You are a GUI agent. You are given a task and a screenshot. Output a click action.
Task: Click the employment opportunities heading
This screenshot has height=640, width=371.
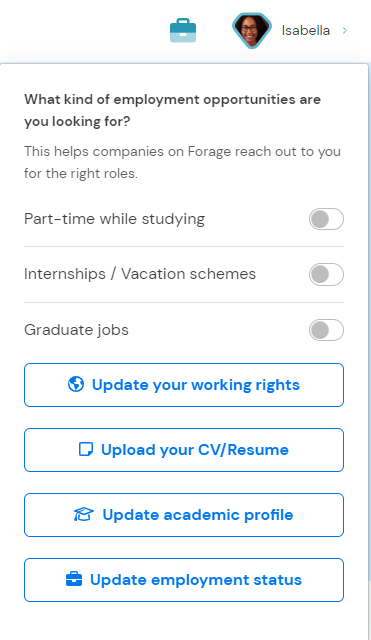click(172, 110)
